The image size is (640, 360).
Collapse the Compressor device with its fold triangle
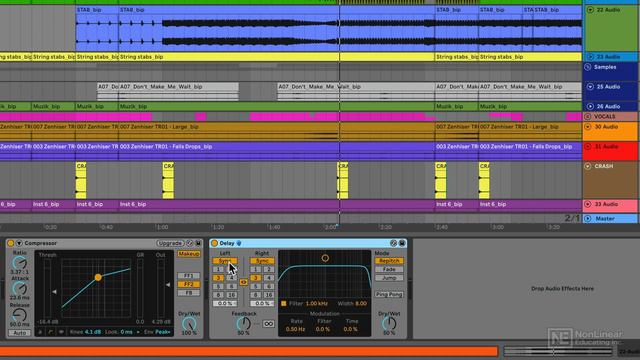(19, 243)
